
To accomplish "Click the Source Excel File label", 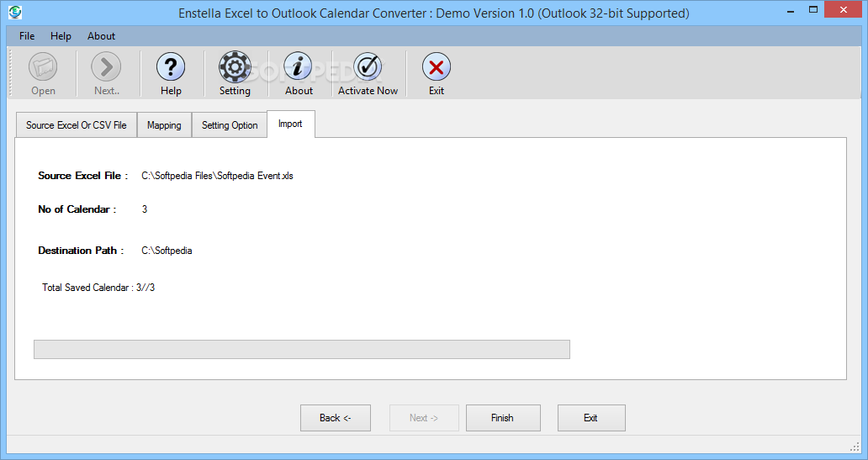I will click(83, 176).
